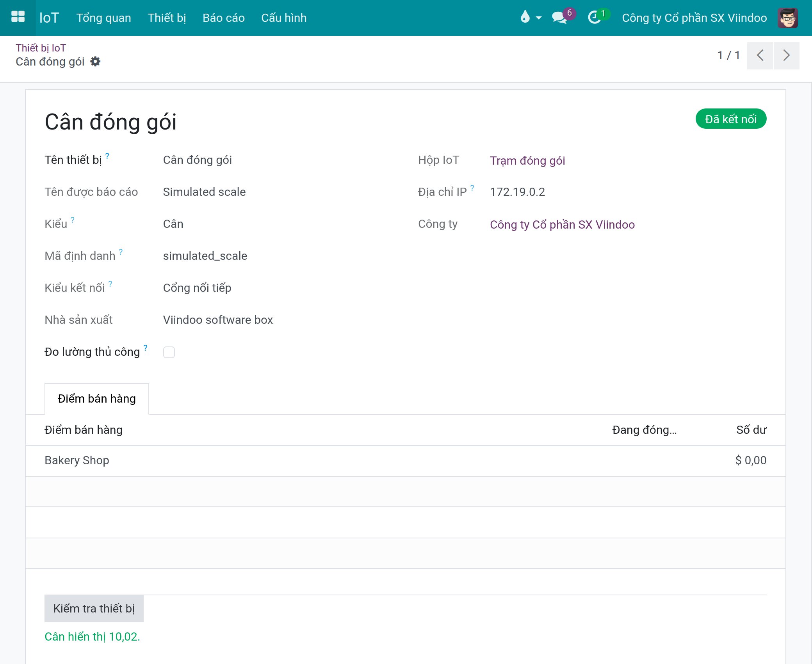Open the gear actions icon beside Cân đóng gói

95,62
